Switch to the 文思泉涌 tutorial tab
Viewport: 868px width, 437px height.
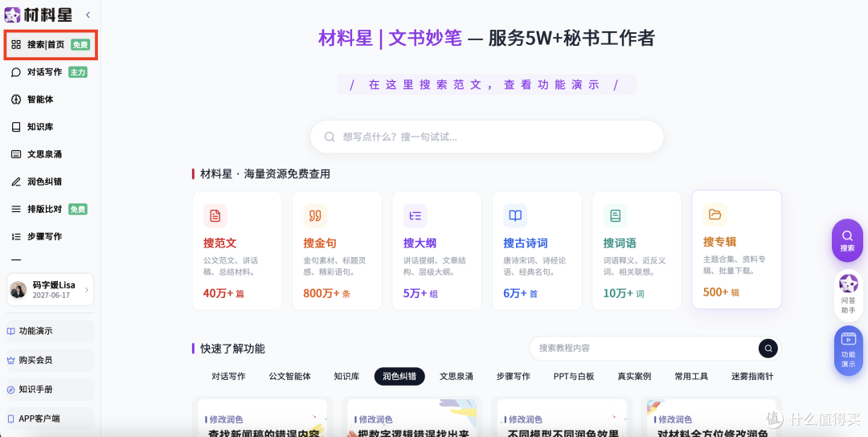click(457, 377)
